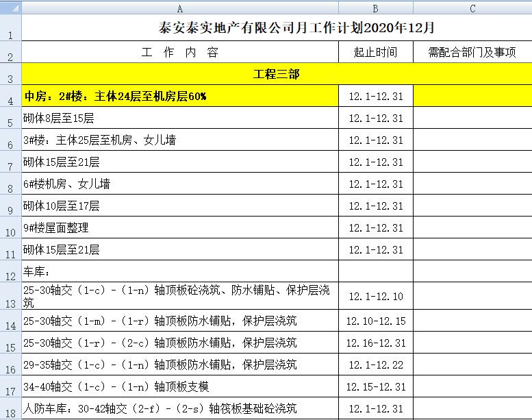This screenshot has height=420, width=532.
Task: Click the highlighted cell 中房：2#楼 主体24层
Action: point(179,96)
